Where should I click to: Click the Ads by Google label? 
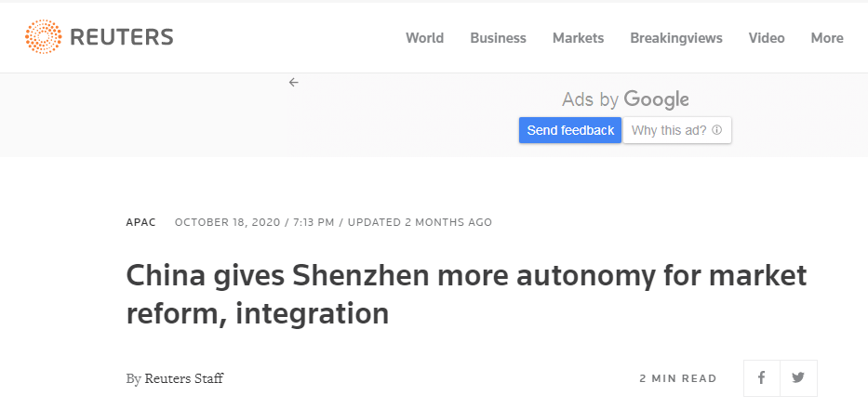point(625,99)
